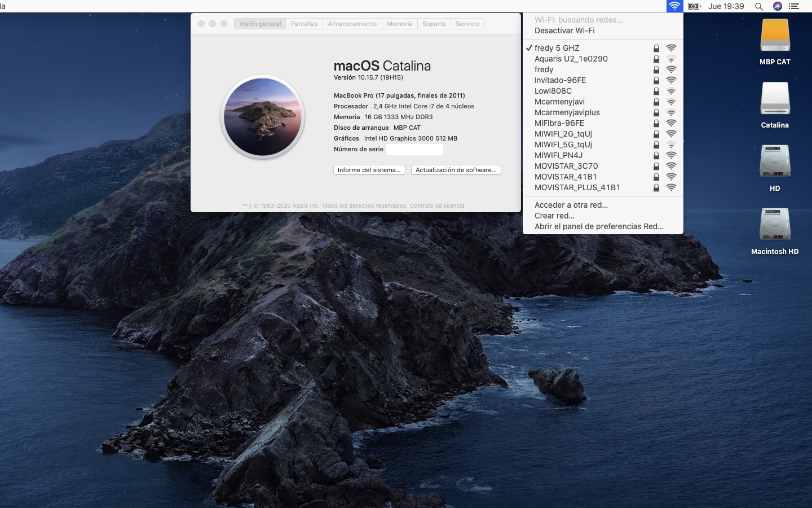Switch to the Almacenamiento tab
The height and width of the screenshot is (508, 812).
point(352,24)
